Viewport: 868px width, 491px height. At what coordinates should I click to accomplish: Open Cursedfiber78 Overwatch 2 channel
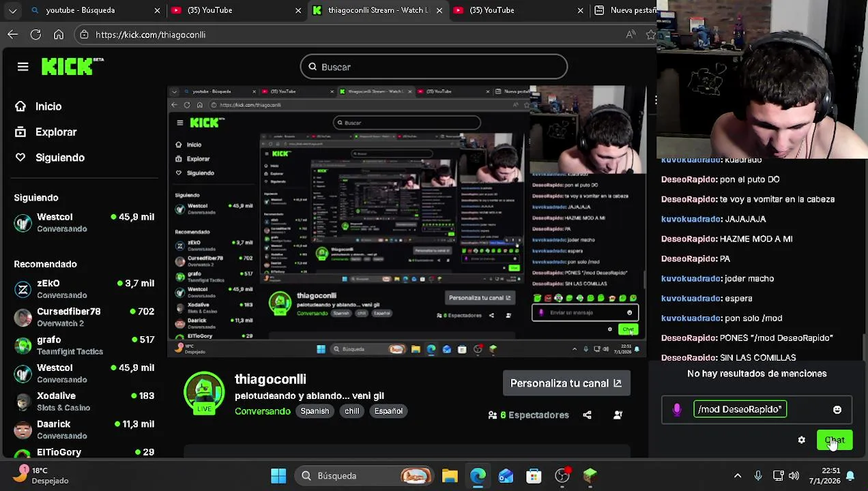[85, 317]
